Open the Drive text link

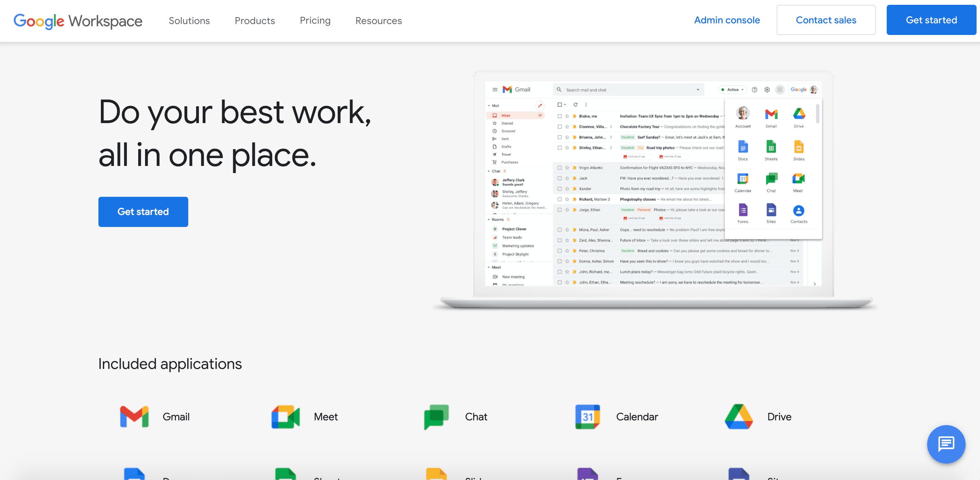coord(779,417)
